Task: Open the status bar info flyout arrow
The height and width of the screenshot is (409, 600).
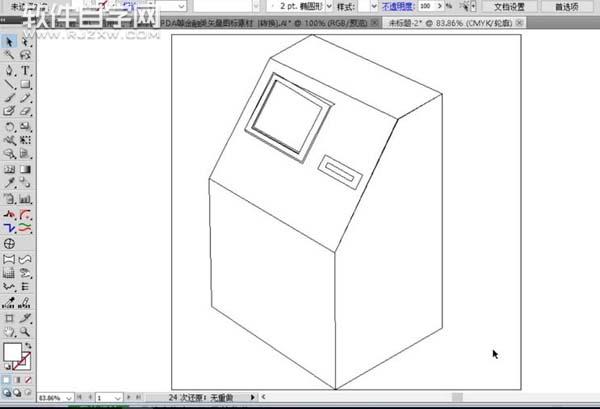Action: point(252,397)
